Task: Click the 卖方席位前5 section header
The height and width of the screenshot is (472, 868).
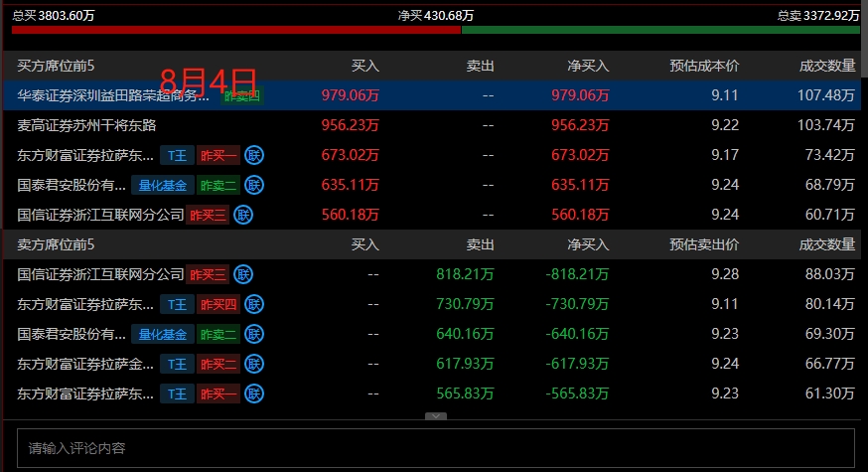Action: 56,244
